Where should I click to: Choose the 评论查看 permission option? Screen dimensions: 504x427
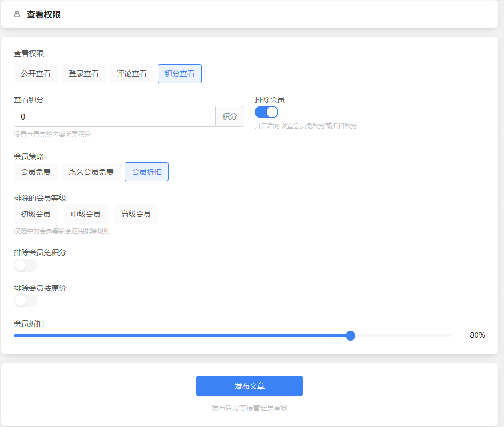point(132,74)
